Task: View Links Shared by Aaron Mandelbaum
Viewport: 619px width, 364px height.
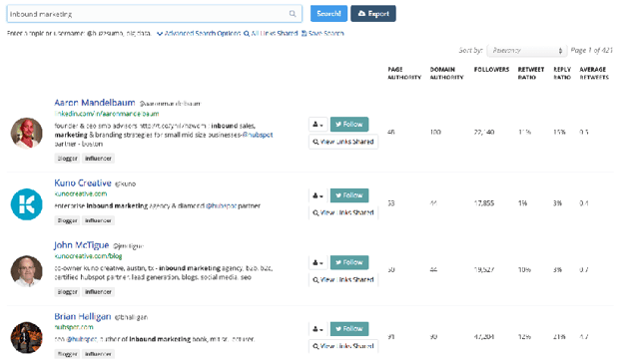Action: click(343, 142)
